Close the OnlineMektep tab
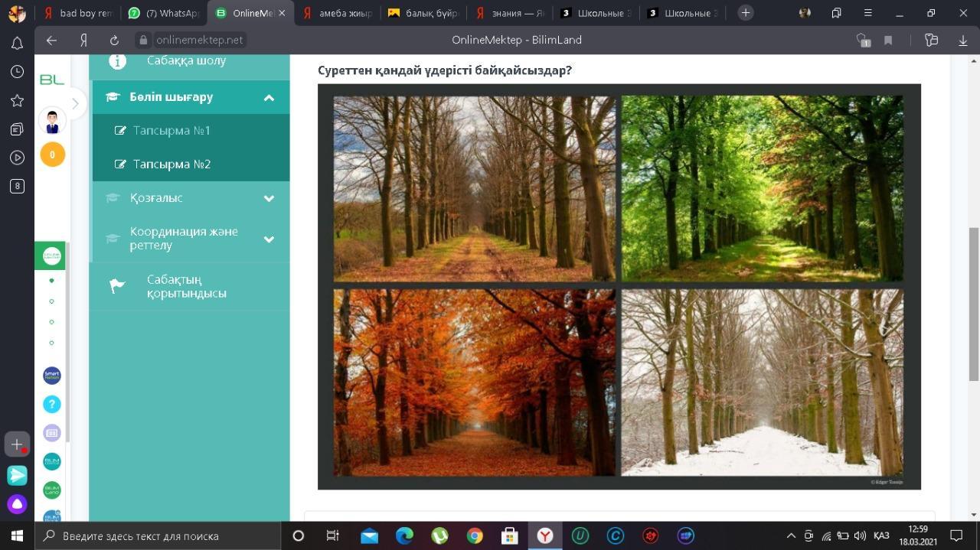Screen dimensions: 980x550 (x=282, y=13)
